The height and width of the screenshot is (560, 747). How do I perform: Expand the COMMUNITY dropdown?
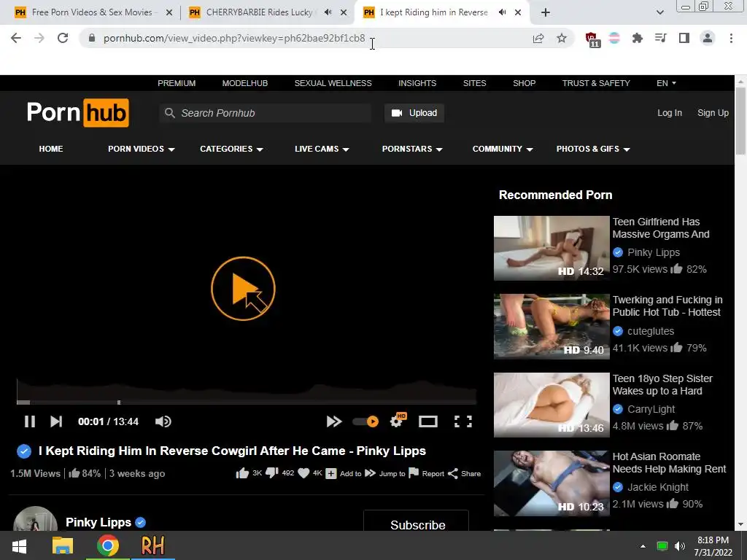pyautogui.click(x=502, y=149)
